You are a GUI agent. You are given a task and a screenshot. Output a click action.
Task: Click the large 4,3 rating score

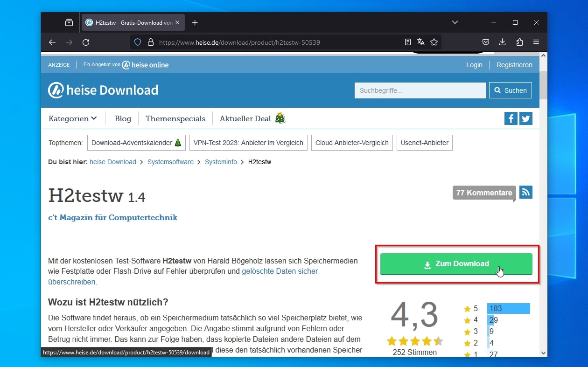414,315
